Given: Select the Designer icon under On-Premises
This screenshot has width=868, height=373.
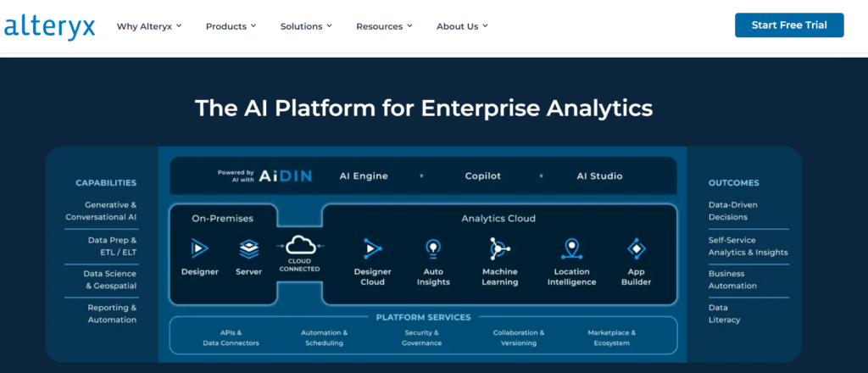Looking at the screenshot, I should coord(199,248).
